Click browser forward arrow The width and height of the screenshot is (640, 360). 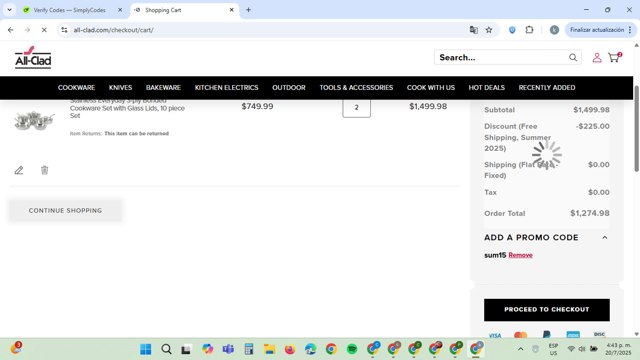tap(27, 30)
